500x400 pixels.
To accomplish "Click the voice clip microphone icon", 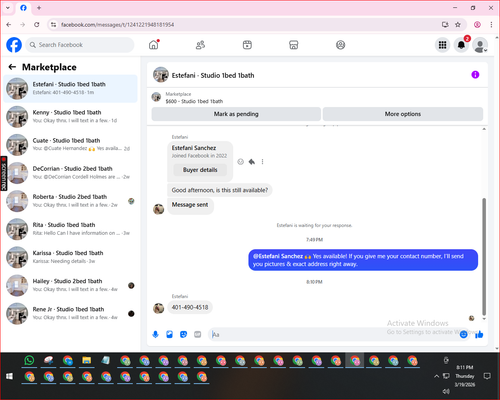I will tap(155, 334).
